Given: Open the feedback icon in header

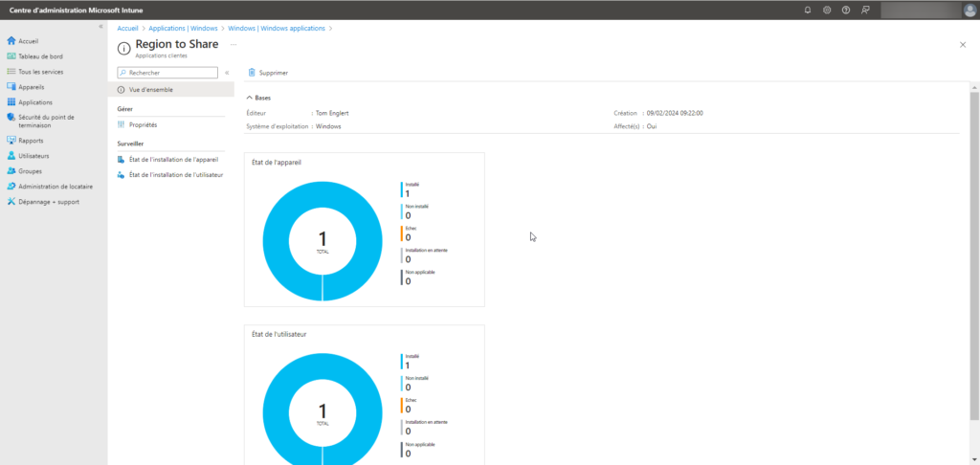Looking at the screenshot, I should pos(865,10).
